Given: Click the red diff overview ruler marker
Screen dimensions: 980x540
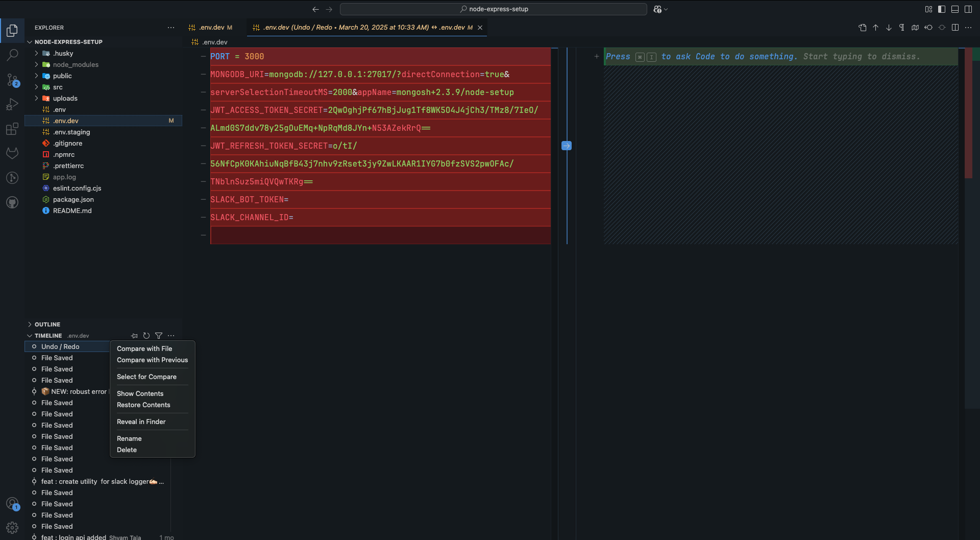Looking at the screenshot, I should click(968, 113).
